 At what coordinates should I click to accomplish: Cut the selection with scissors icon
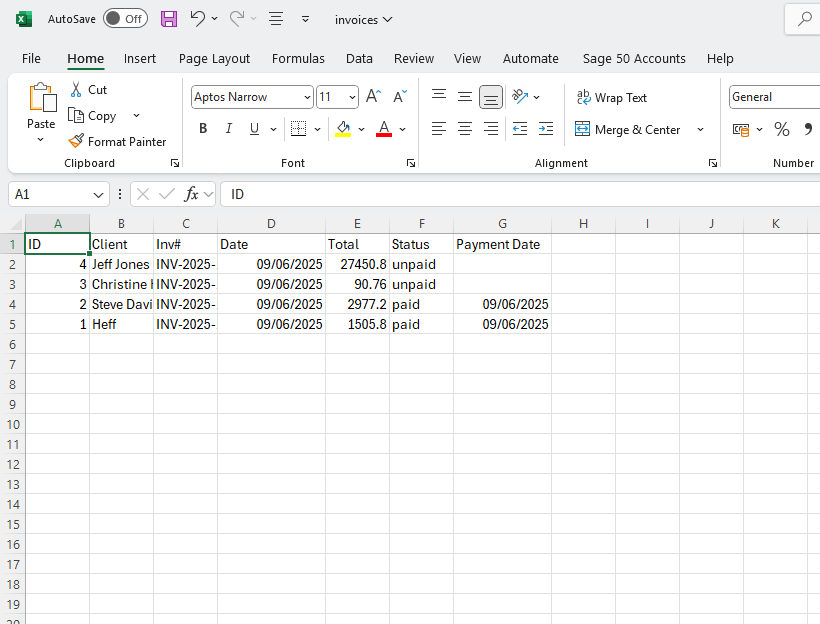click(76, 89)
